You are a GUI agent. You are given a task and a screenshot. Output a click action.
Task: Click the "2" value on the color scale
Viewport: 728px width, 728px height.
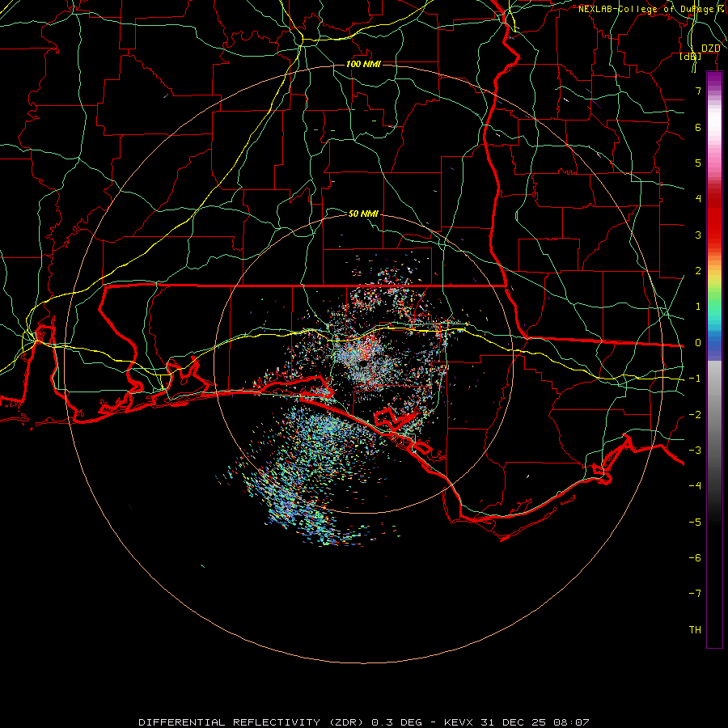tap(698, 271)
